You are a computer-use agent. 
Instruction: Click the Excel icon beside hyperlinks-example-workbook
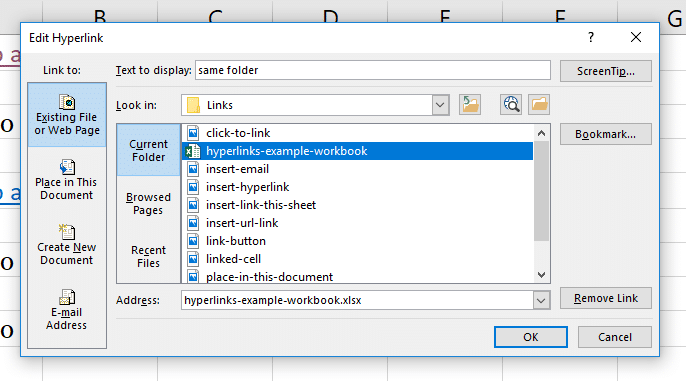[x=192, y=151]
